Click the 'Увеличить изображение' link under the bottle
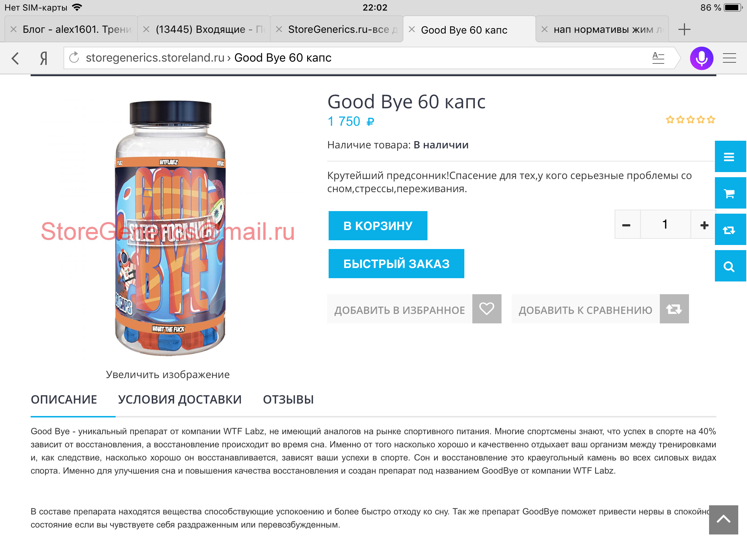The width and height of the screenshot is (747, 560). tap(168, 374)
